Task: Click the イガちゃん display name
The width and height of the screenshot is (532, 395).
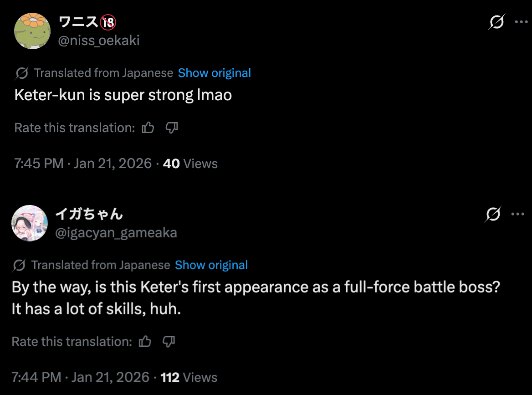Action: point(89,214)
